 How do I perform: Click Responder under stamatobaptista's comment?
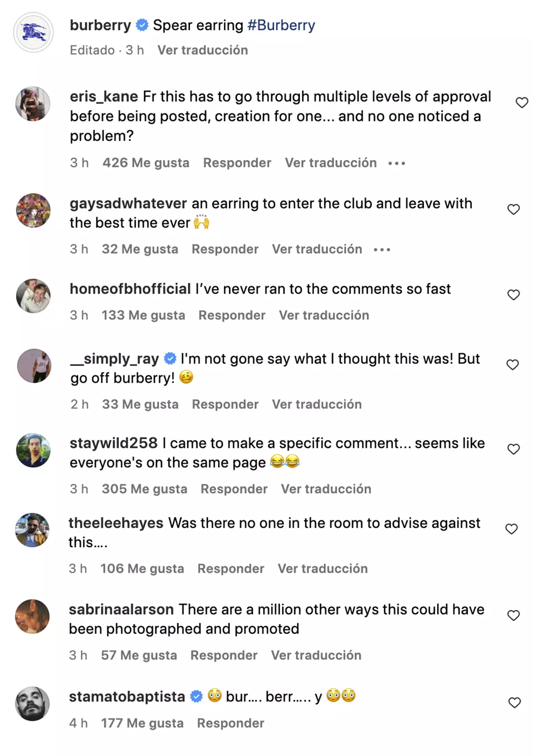pos(231,724)
